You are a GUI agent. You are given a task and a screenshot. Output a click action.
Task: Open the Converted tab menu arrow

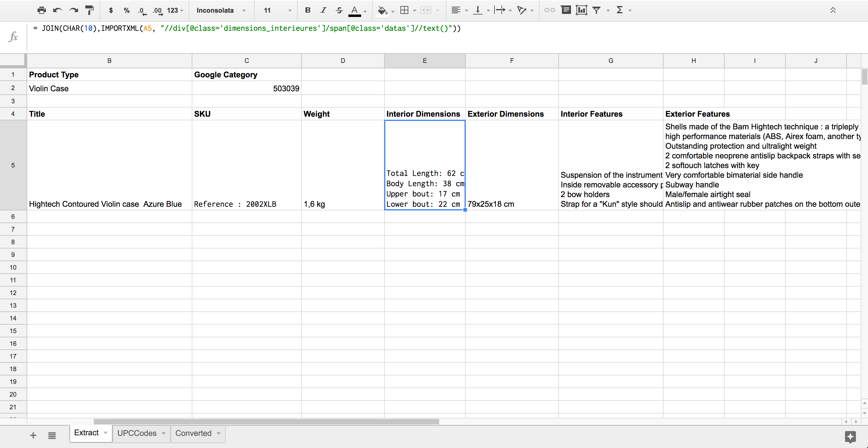219,433
